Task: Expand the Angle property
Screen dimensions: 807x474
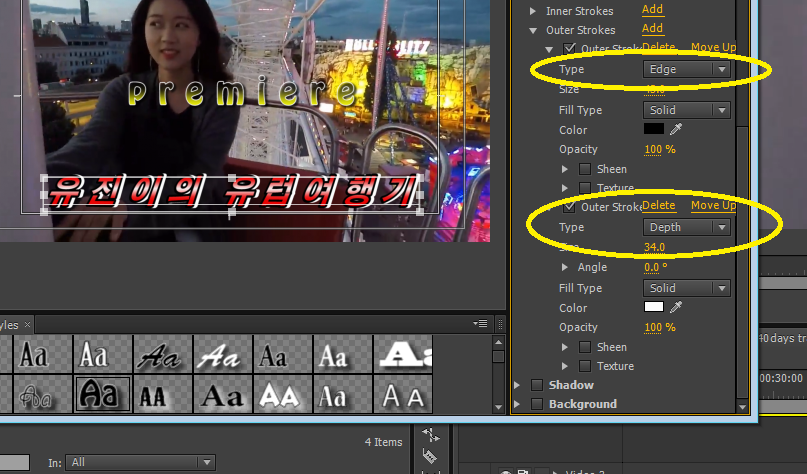Action: (565, 267)
